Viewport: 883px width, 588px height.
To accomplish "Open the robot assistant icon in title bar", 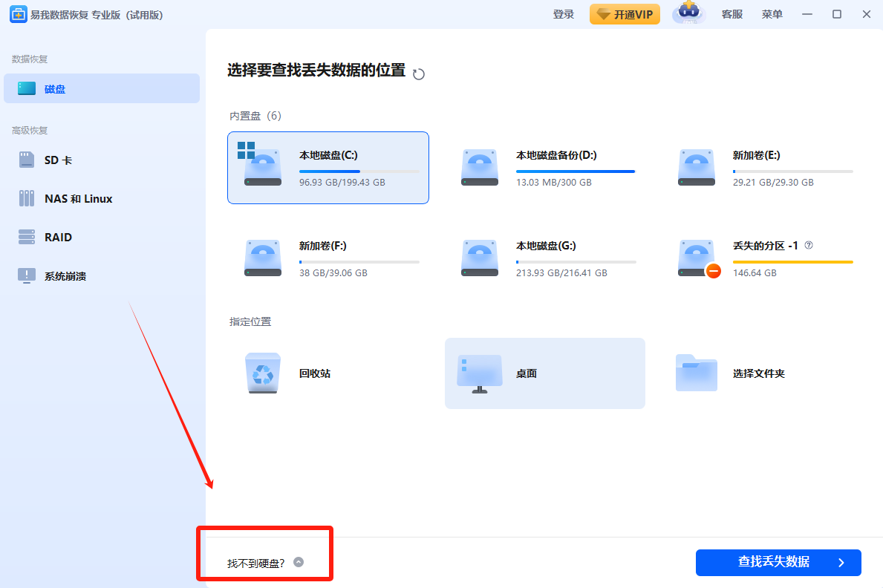I will (x=688, y=14).
